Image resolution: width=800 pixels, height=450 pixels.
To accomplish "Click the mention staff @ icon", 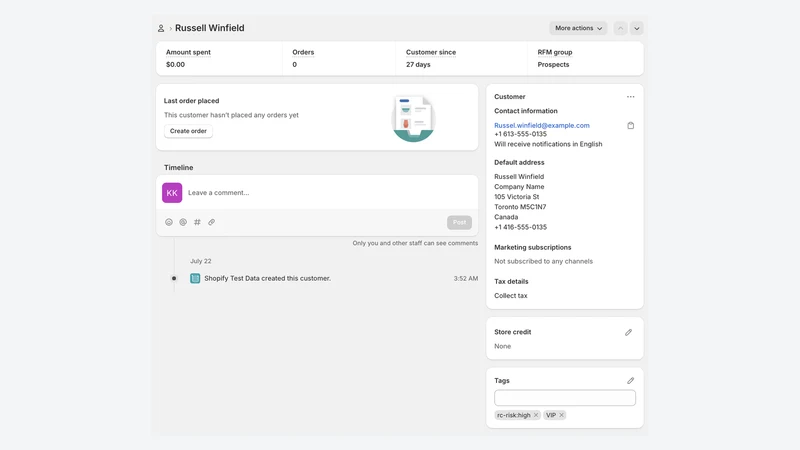I will point(183,222).
